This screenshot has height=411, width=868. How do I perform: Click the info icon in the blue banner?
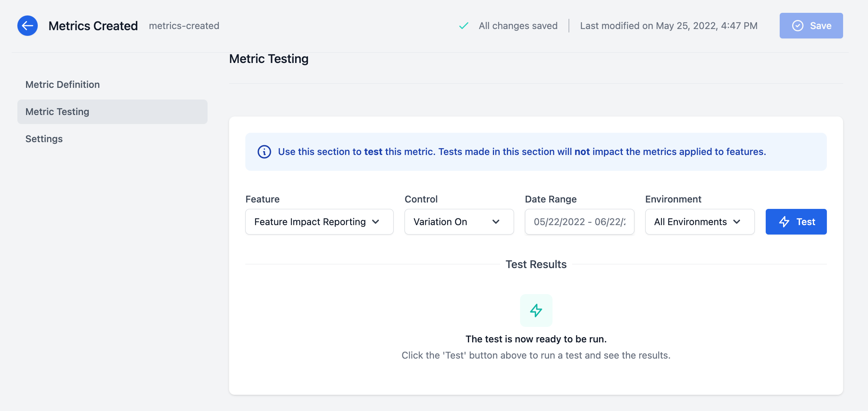point(264,152)
